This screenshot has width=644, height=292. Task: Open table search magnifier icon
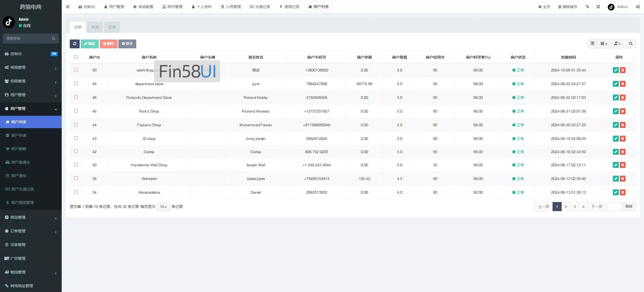(631, 44)
